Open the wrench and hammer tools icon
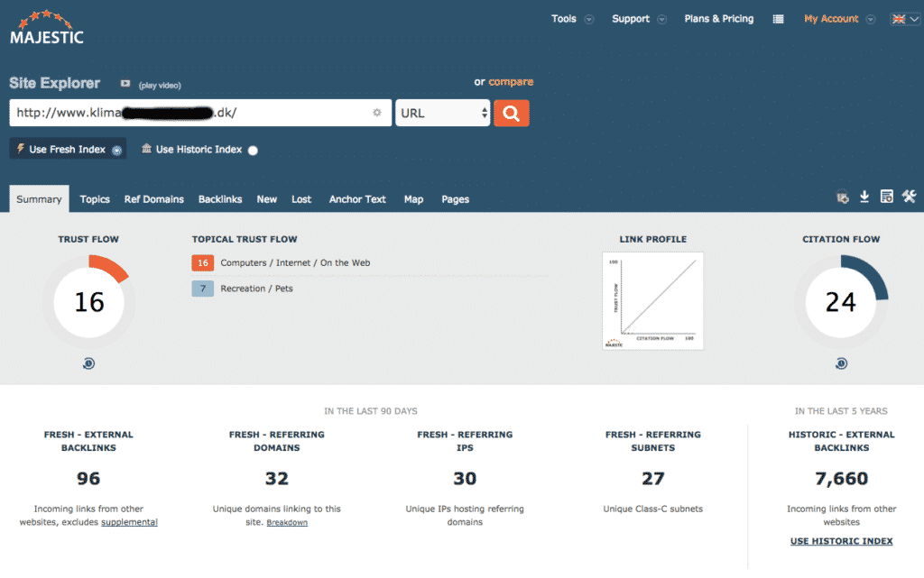This screenshot has width=924, height=578. [x=910, y=197]
